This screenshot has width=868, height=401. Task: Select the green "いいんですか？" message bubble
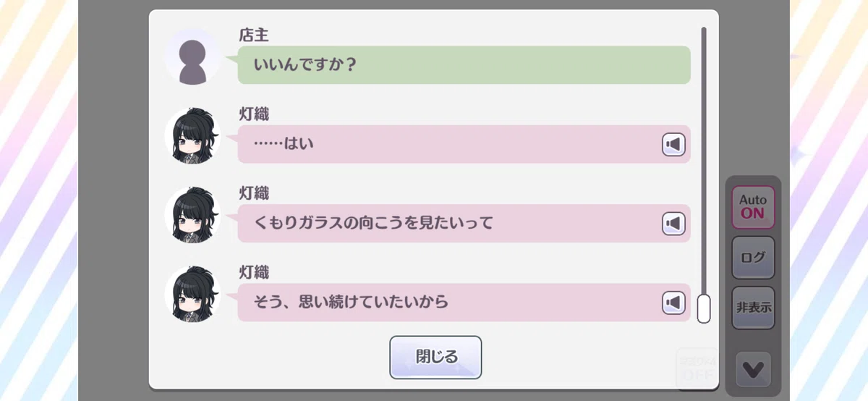pyautogui.click(x=464, y=65)
